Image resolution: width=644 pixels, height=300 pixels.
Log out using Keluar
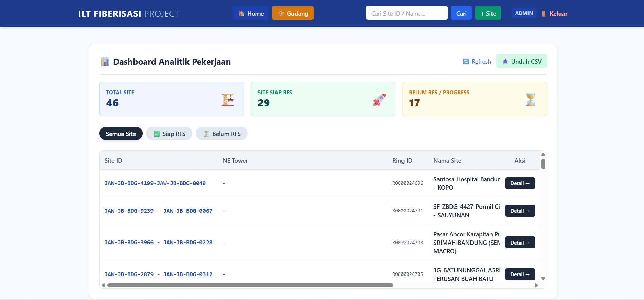[555, 14]
